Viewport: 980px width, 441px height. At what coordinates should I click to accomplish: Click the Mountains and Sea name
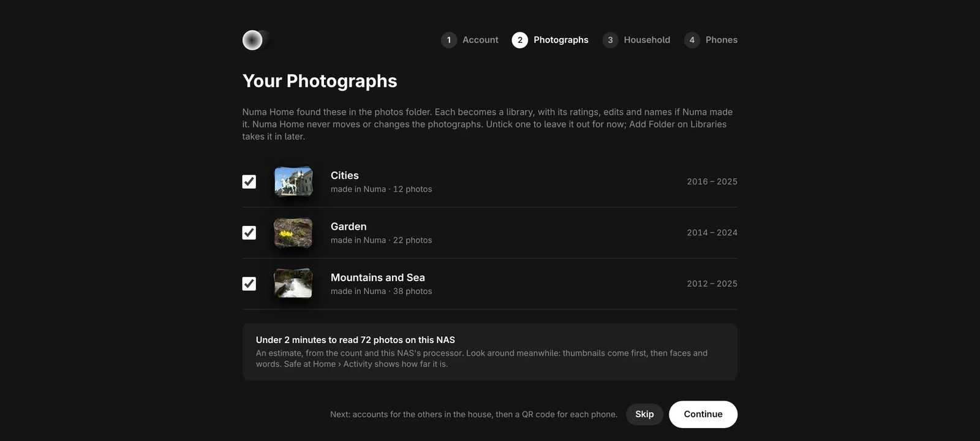pyautogui.click(x=378, y=277)
